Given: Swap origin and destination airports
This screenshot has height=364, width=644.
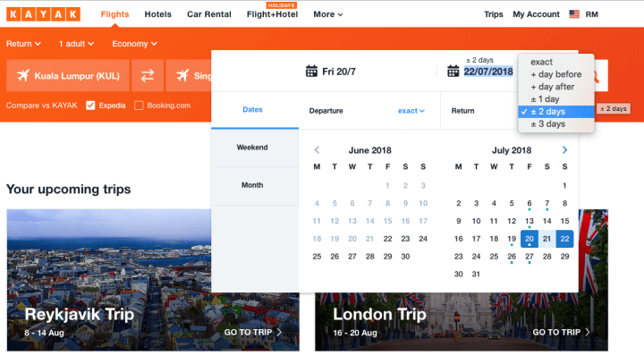Looking at the screenshot, I should [148, 76].
